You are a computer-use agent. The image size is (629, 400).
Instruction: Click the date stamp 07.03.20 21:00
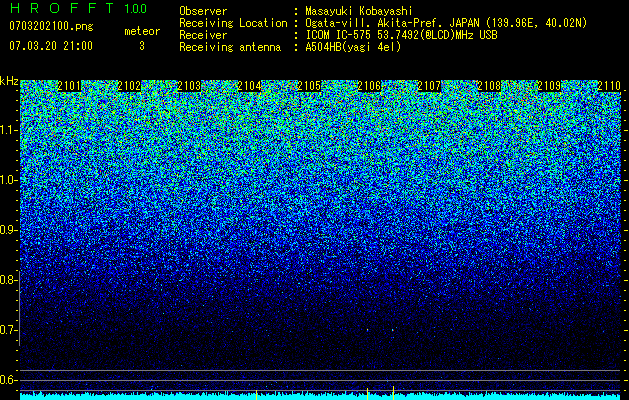pyautogui.click(x=51, y=46)
